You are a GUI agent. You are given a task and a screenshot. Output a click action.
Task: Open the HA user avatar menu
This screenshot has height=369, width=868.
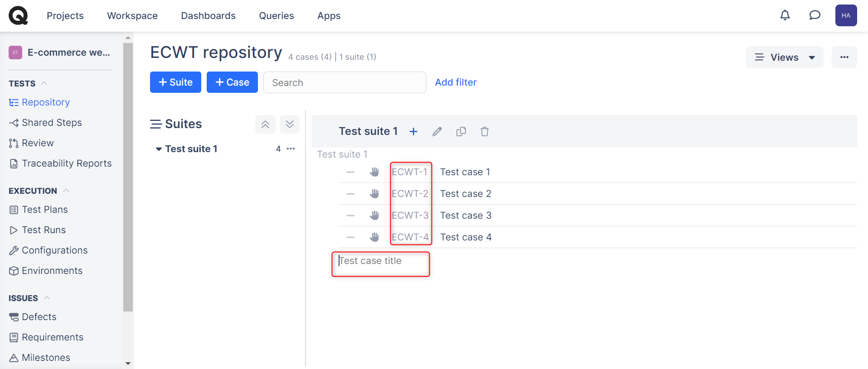point(846,15)
